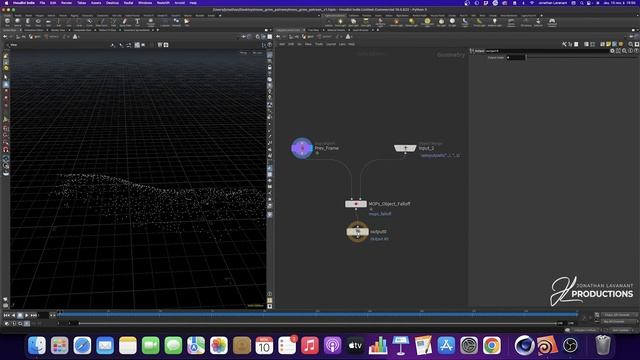
Task: Select the Box shelf tool
Action: 7,22
